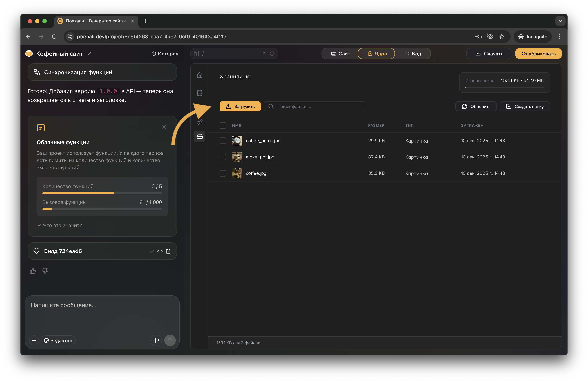Expand the Кофейный сайт project dropdown
This screenshot has height=382, width=588.
[x=89, y=54]
